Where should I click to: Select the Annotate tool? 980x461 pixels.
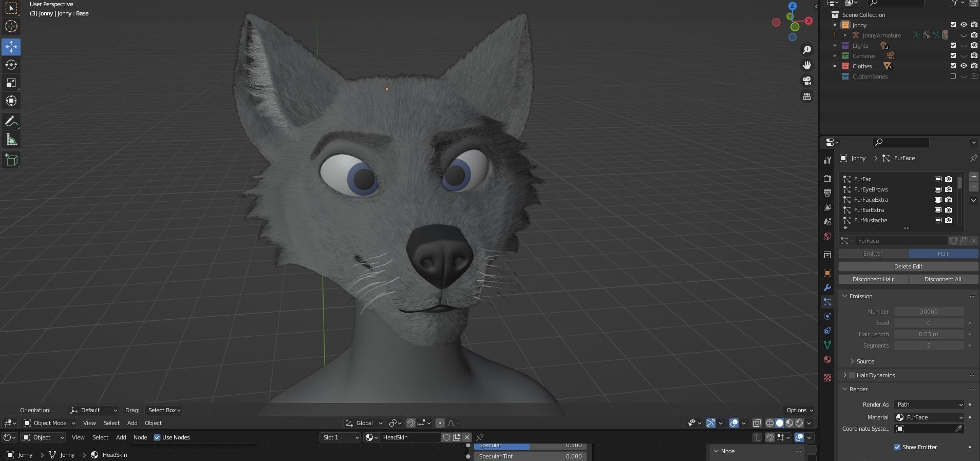click(11, 122)
